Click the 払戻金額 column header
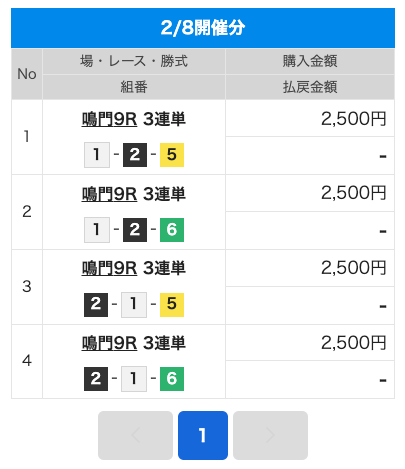 (310, 87)
